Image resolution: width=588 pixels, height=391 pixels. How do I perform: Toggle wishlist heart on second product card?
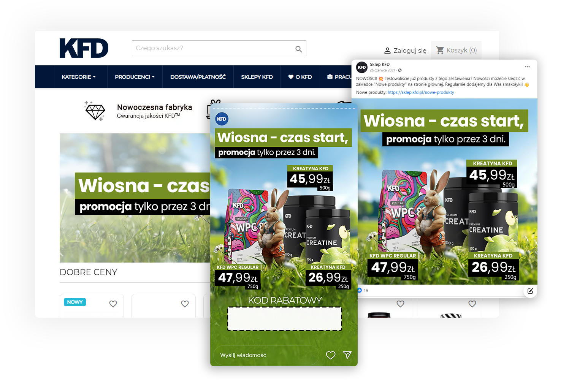click(185, 304)
